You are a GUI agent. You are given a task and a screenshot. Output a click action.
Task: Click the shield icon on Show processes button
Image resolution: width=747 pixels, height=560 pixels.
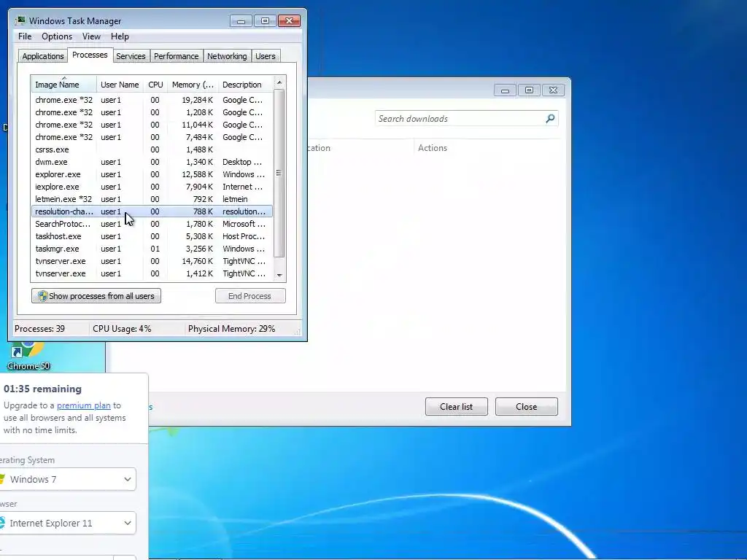[x=42, y=296]
